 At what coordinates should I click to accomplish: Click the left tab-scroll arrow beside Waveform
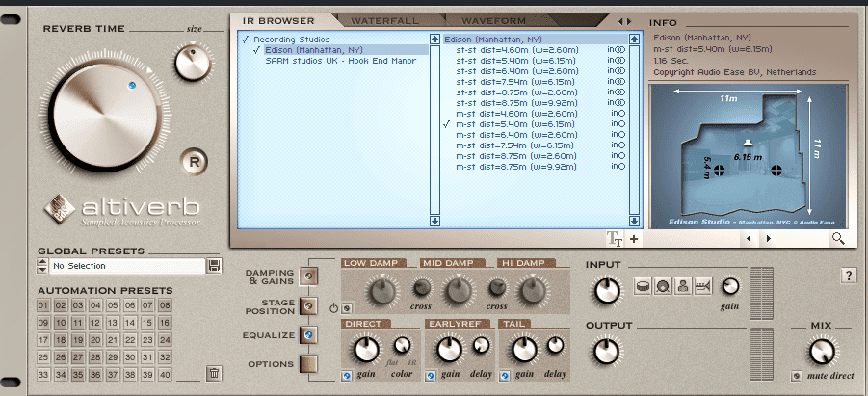[620, 21]
